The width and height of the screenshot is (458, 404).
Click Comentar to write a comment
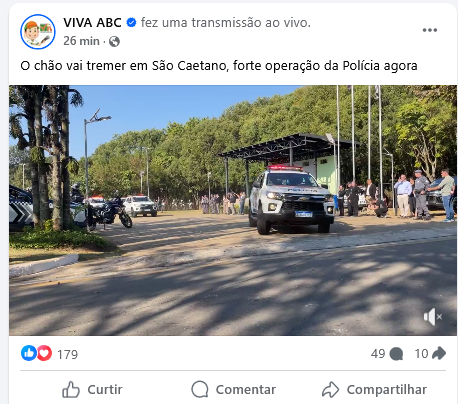click(x=233, y=389)
